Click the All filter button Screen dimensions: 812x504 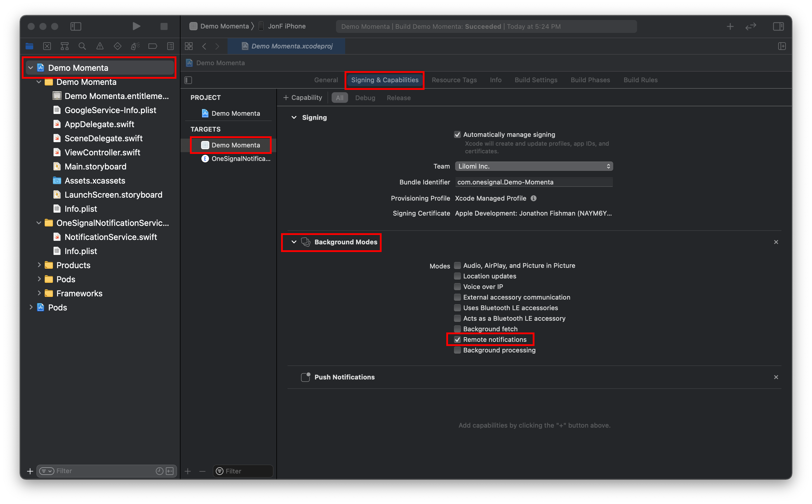click(340, 98)
